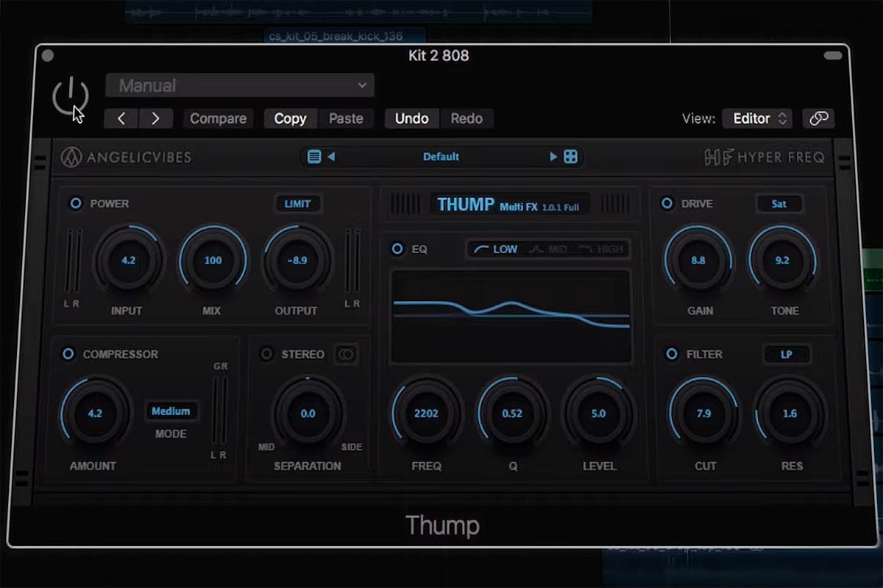Click the AngelicVibes logo
This screenshot has height=588, width=883.
click(126, 157)
